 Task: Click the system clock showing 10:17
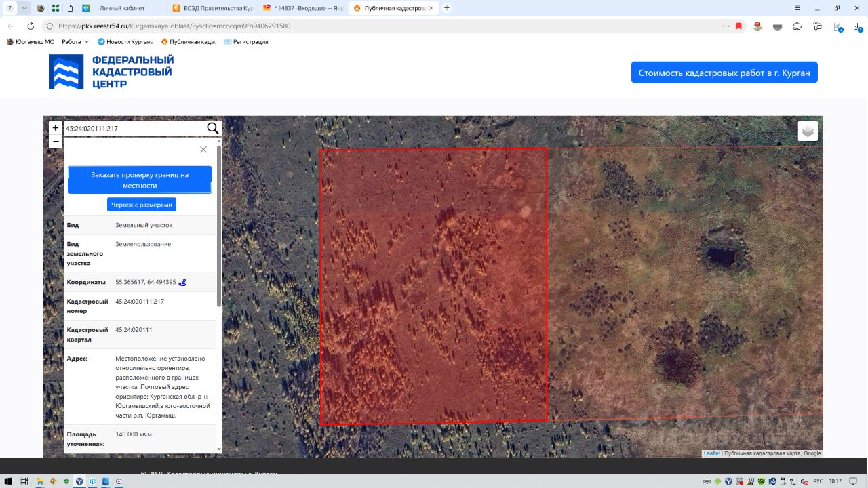click(835, 481)
